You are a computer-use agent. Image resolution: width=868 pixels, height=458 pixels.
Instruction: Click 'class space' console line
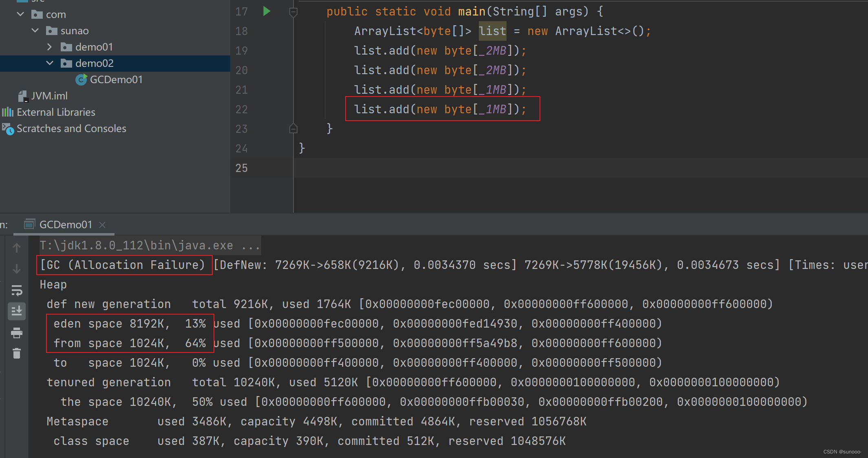point(309,441)
